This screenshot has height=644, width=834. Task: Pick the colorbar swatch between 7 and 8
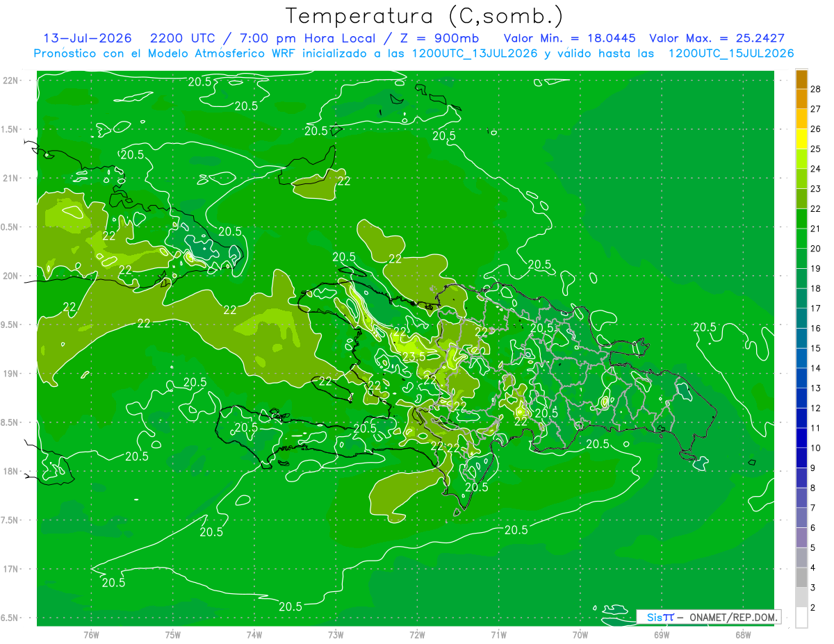coord(801,497)
